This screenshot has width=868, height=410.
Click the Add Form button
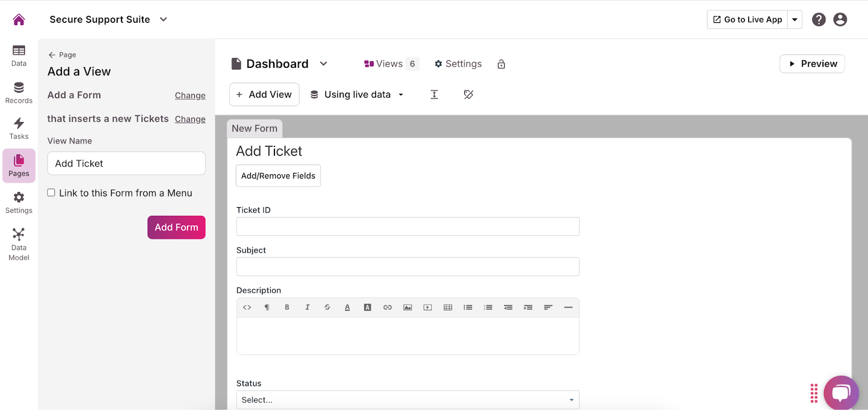pos(176,227)
